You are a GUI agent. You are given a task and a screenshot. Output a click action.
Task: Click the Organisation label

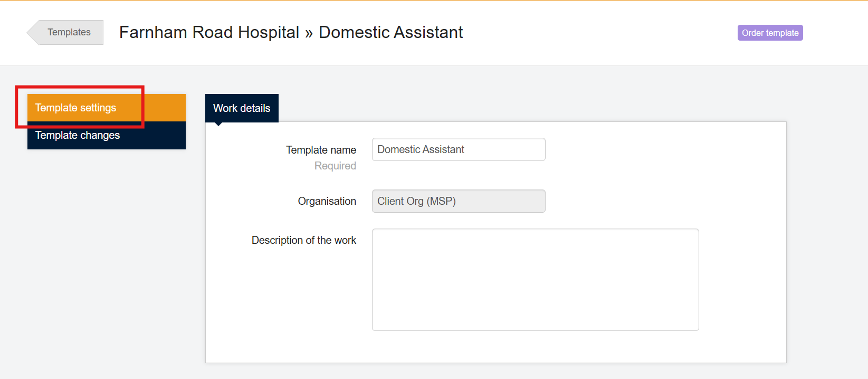click(x=327, y=201)
